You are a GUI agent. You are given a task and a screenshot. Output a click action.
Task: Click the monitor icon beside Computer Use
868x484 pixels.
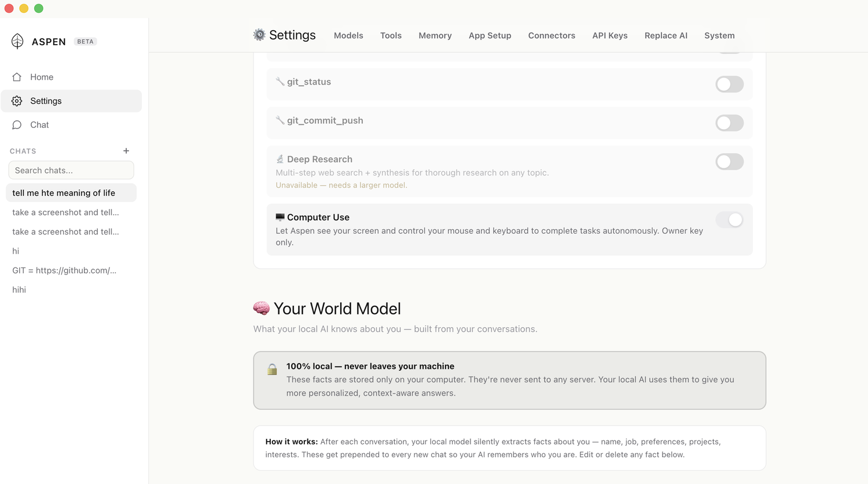[280, 217]
